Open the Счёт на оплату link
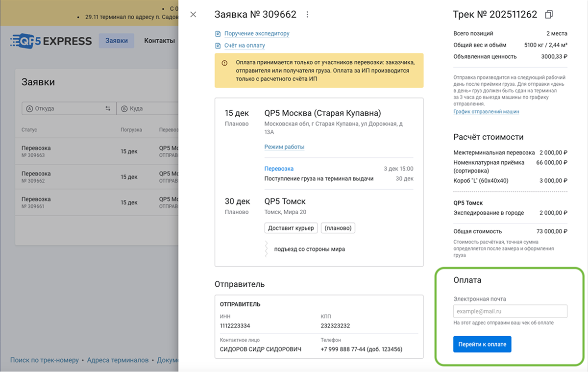 point(245,46)
